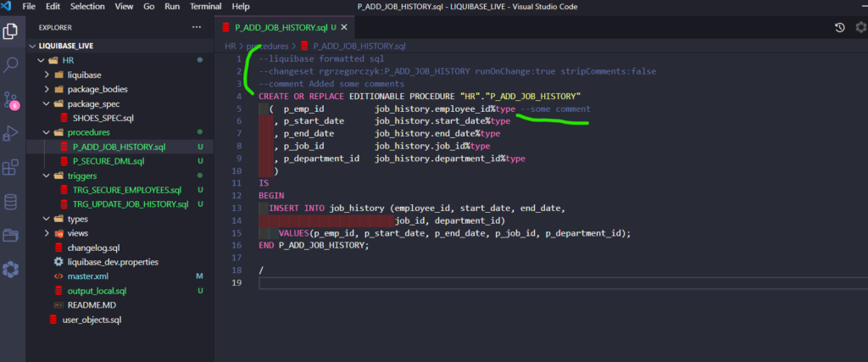The height and width of the screenshot is (362, 868).
Task: Open the Selection menu
Action: pyautogui.click(x=87, y=7)
